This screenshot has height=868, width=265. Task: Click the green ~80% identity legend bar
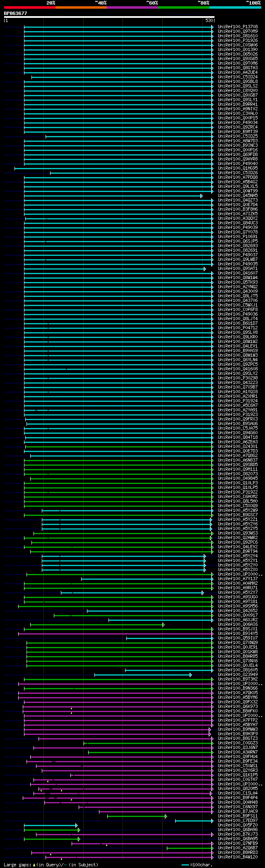click(x=183, y=7)
